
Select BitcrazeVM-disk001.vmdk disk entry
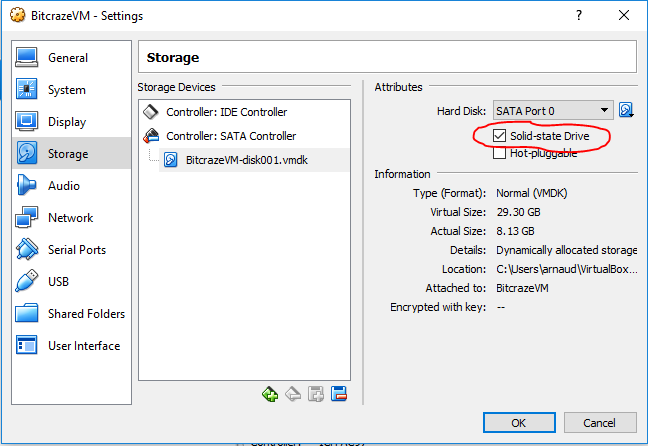[x=247, y=159]
